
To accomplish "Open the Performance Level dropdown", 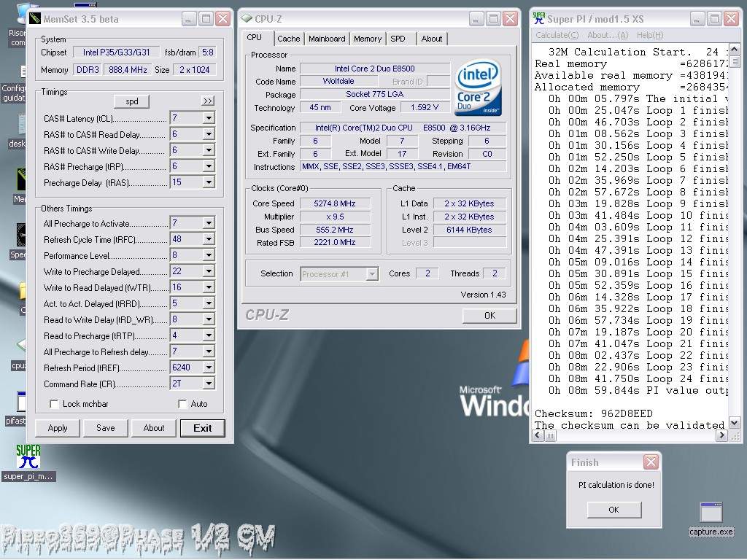I will [209, 255].
